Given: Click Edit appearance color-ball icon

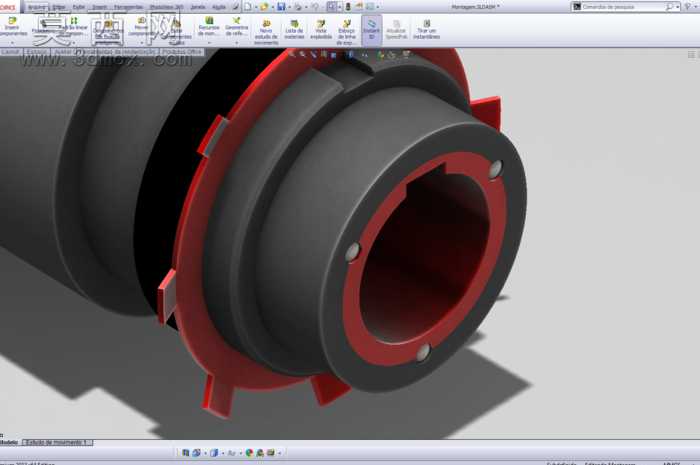Looking at the screenshot, I should point(381,55).
